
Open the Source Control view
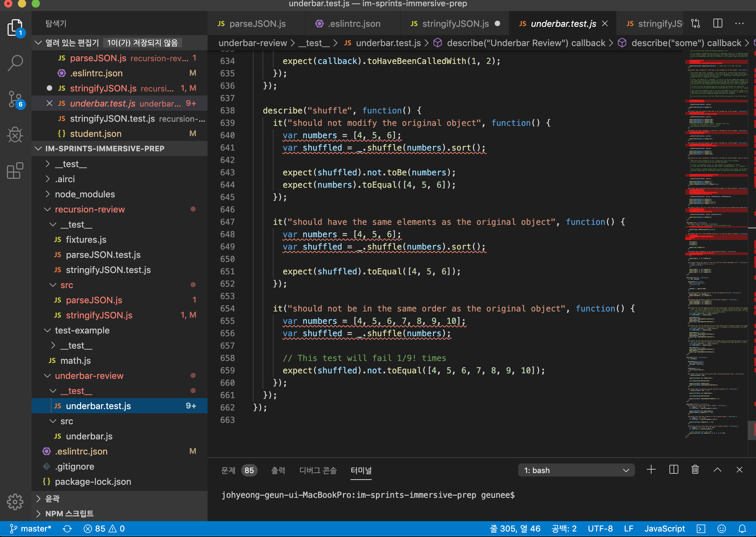click(15, 99)
